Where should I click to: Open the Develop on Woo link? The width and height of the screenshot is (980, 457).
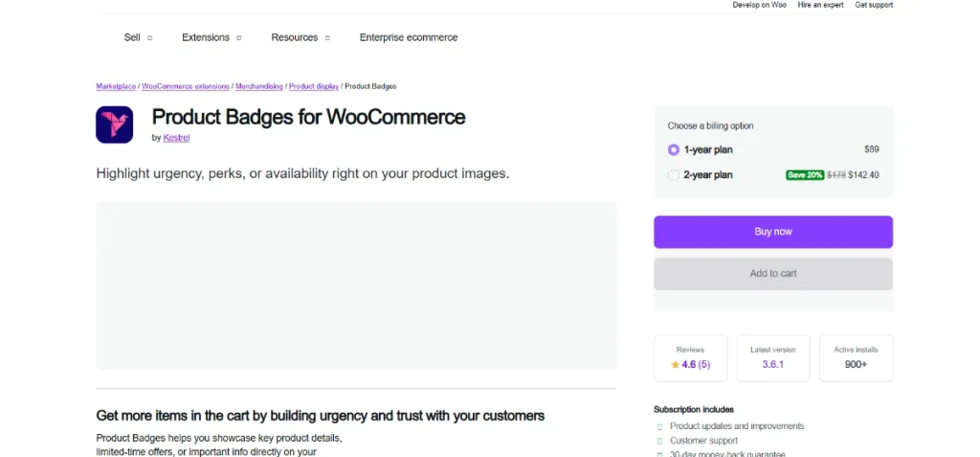(x=759, y=5)
